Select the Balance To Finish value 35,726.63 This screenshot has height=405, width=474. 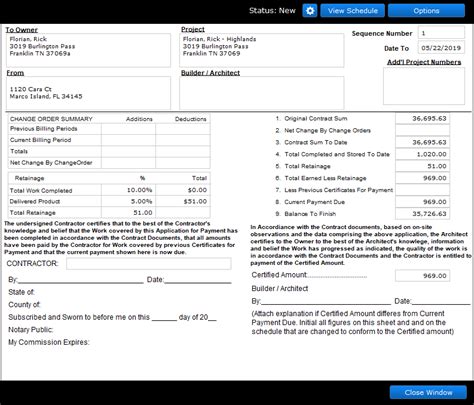coord(422,214)
